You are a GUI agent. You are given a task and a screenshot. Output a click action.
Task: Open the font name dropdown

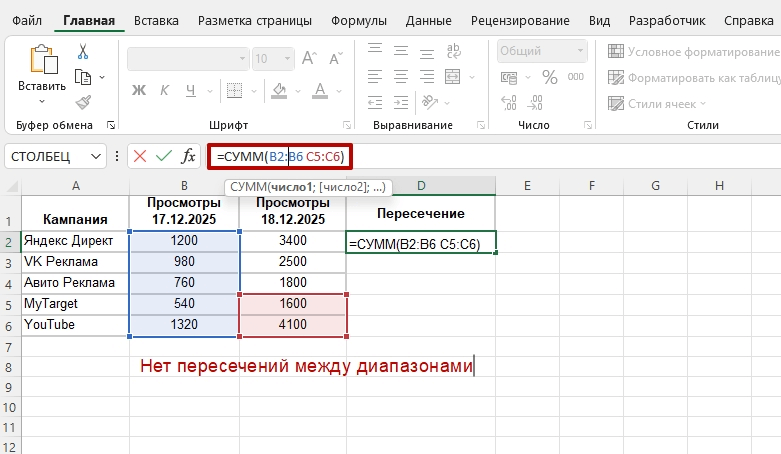(242, 59)
